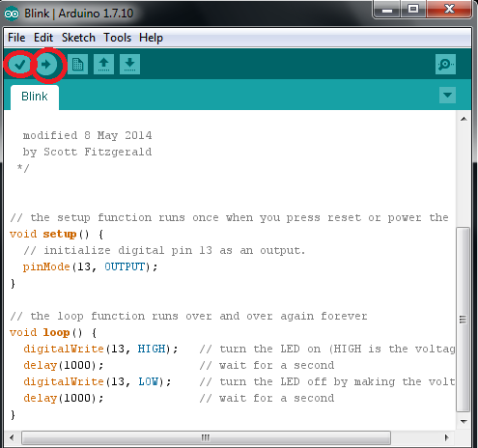Open the Edit menu
This screenshot has height=448, width=478.
pos(43,38)
